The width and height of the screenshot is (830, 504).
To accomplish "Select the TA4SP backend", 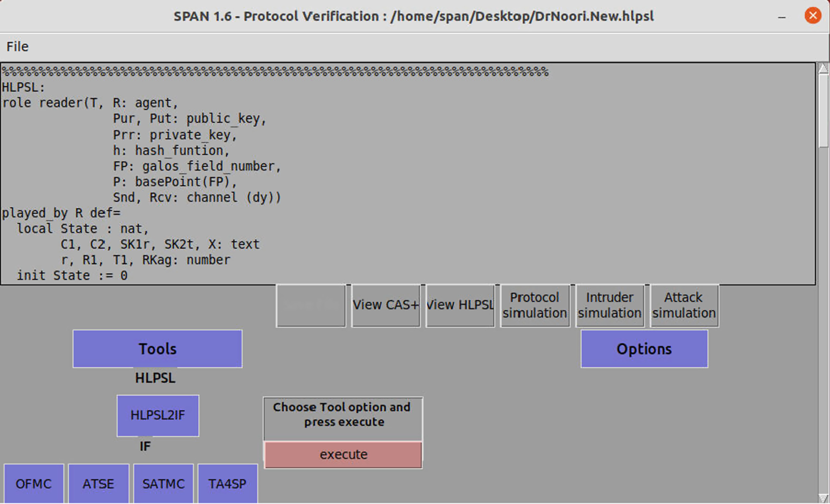I will point(227,483).
